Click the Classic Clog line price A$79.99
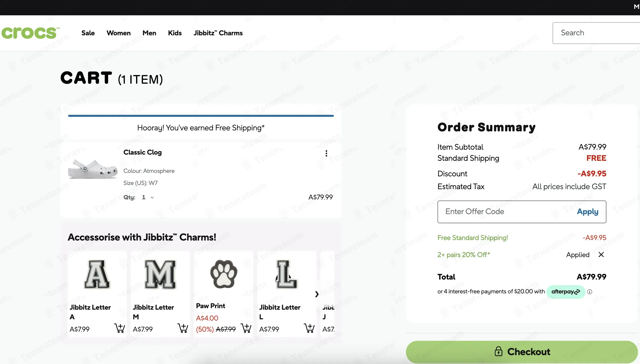Screen dimensions: 640x364 click(320, 197)
